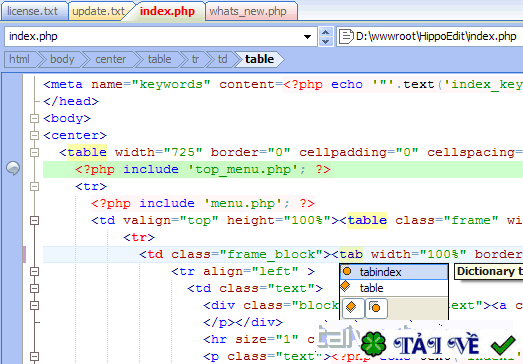Toggle the circle filter button in autocomplete
523x364 pixels.
pos(376,308)
